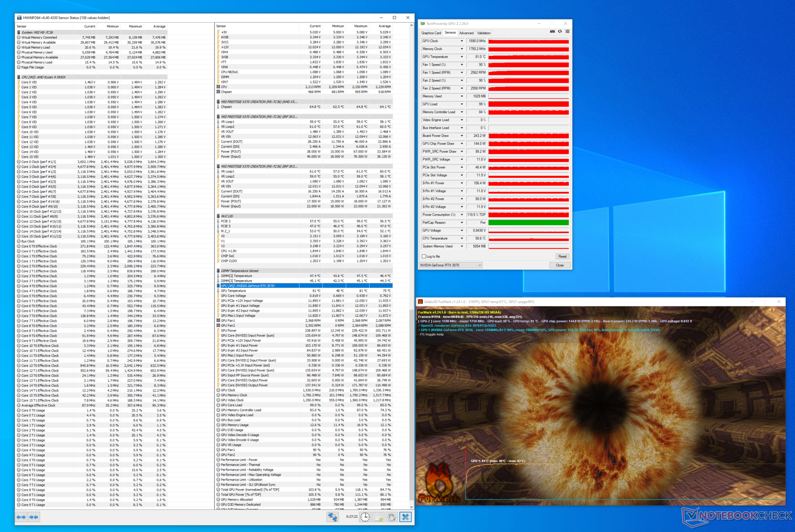Select the System: MSI MS-7C36 group header

click(x=92, y=32)
